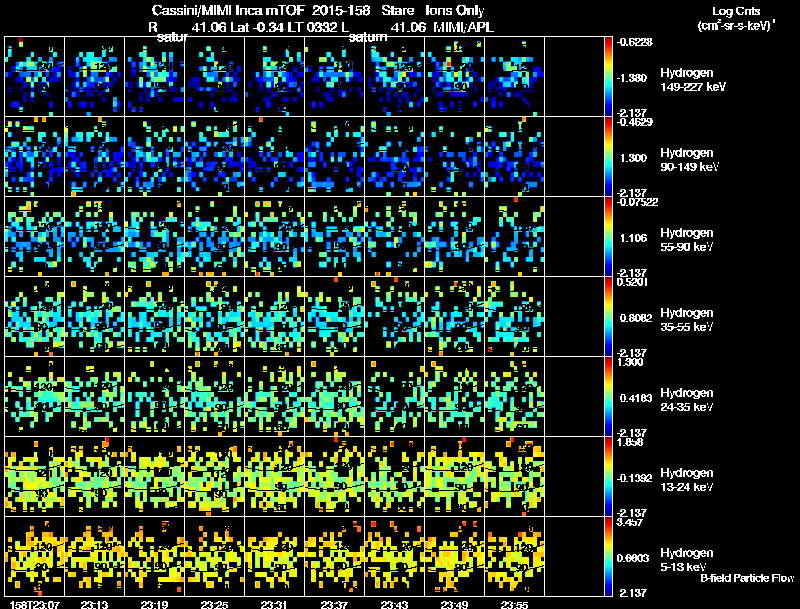The image size is (800, 609).
Task: Select the 149-227 keV panel at 23:31
Action: click(x=274, y=77)
